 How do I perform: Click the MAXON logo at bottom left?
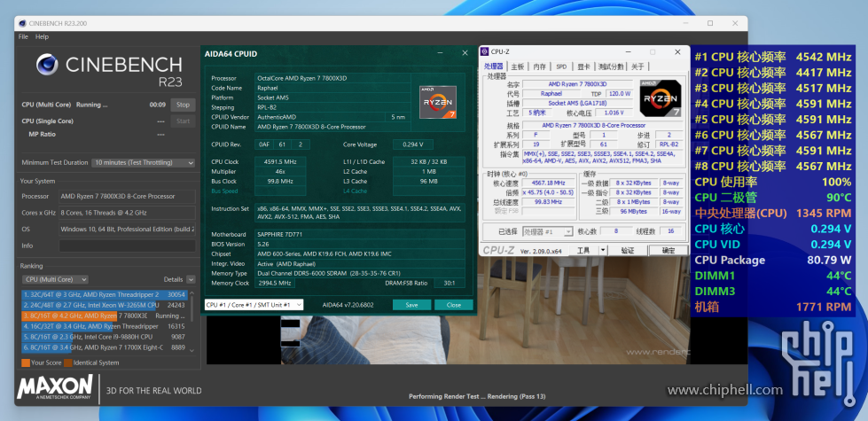pyautogui.click(x=55, y=388)
